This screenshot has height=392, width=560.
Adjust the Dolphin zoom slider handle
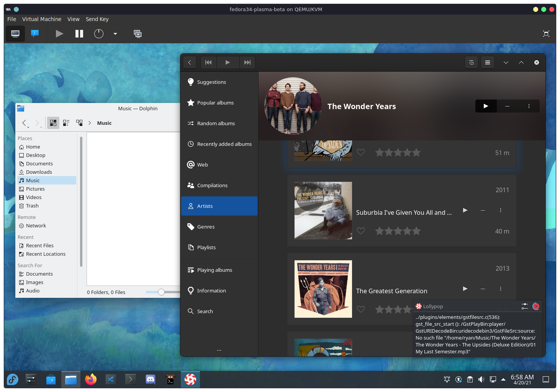point(161,292)
